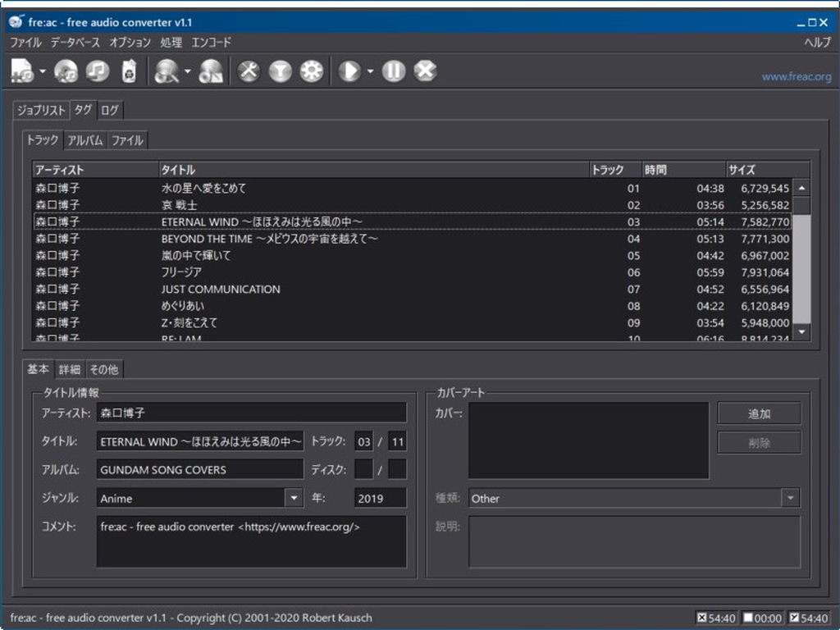Viewport: 840px width, 630px height.
Task: Select track めぐりあい
Action: [x=413, y=305]
